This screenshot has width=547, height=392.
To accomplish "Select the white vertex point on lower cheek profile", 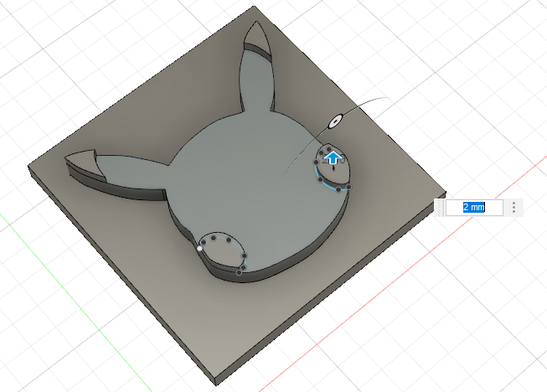I will click(x=199, y=249).
